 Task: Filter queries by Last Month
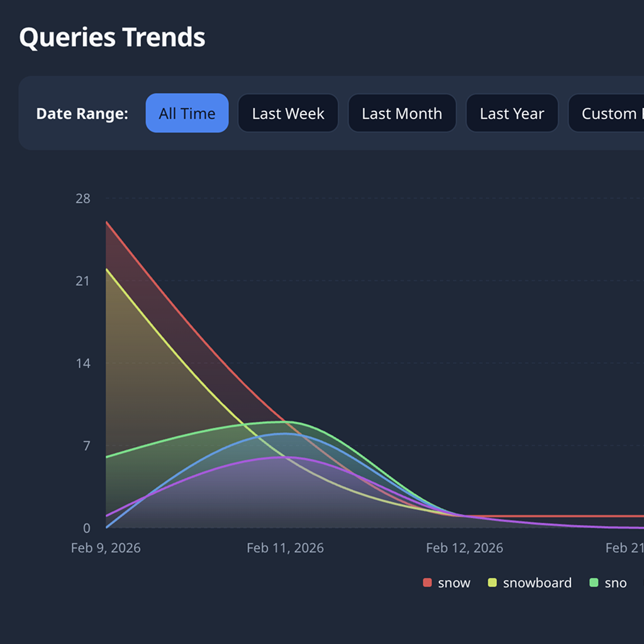402,113
